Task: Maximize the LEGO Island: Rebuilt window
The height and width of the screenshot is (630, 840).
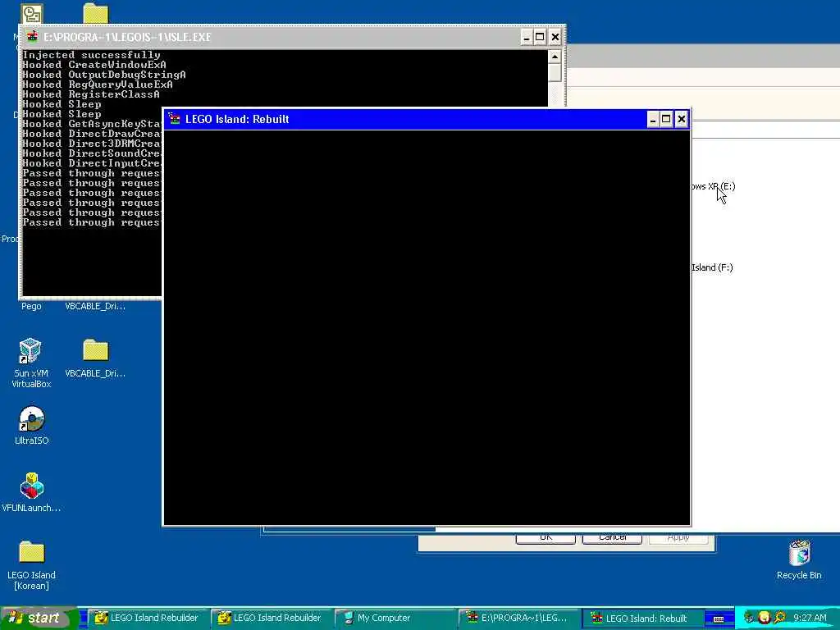Action: tap(666, 119)
